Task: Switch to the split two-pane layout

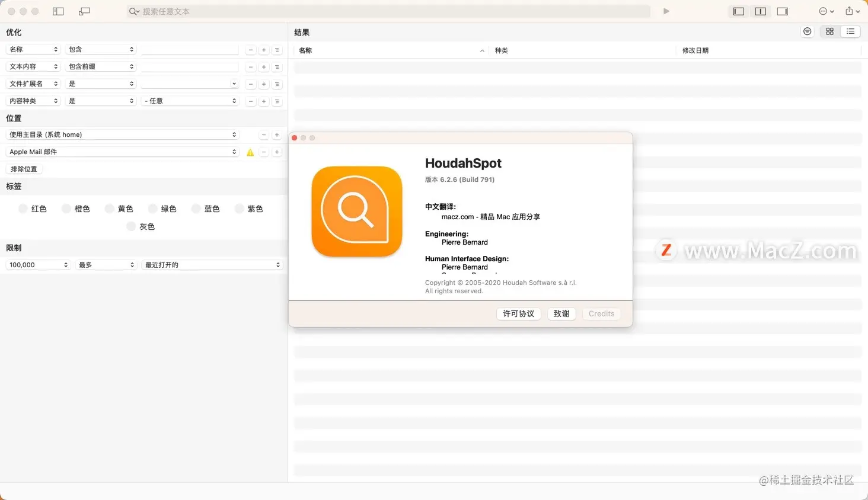Action: [x=761, y=11]
